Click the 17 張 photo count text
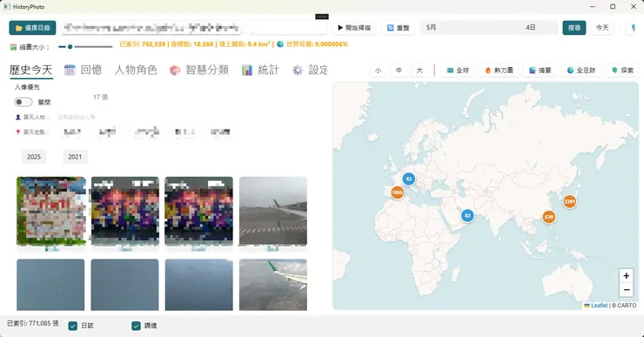 [x=101, y=97]
